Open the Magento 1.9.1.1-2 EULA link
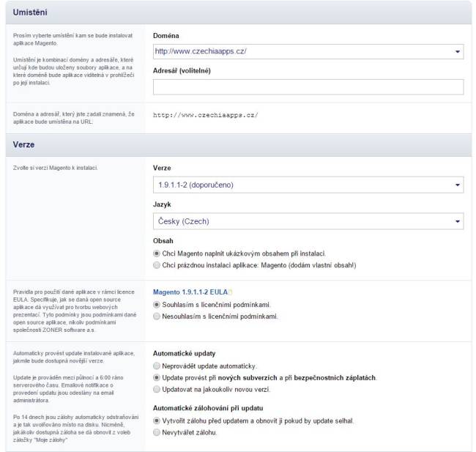Image resolution: width=476 pixels, height=452 pixels. (x=187, y=292)
